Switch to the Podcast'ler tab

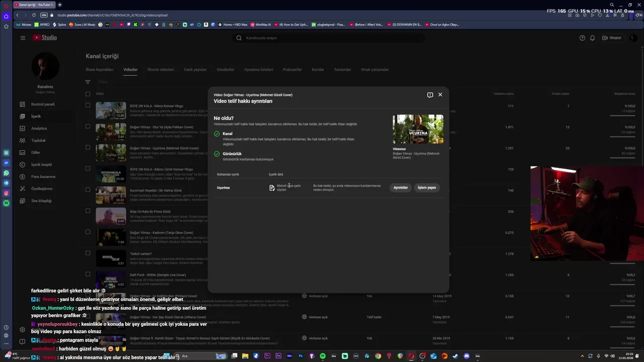coord(292,69)
